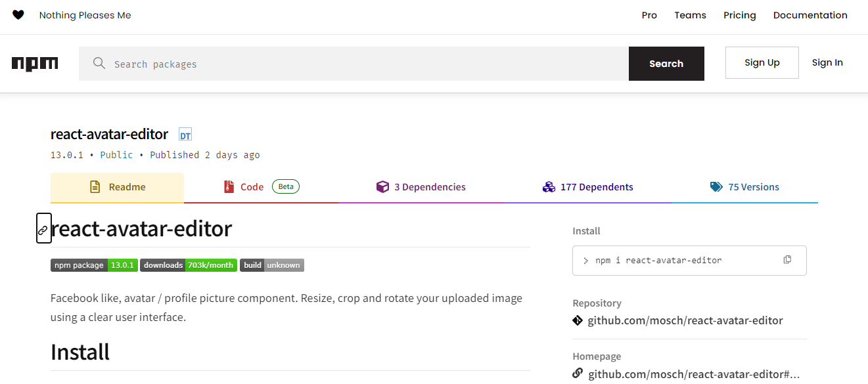
Task: Switch to the Readme tab
Action: point(117,188)
